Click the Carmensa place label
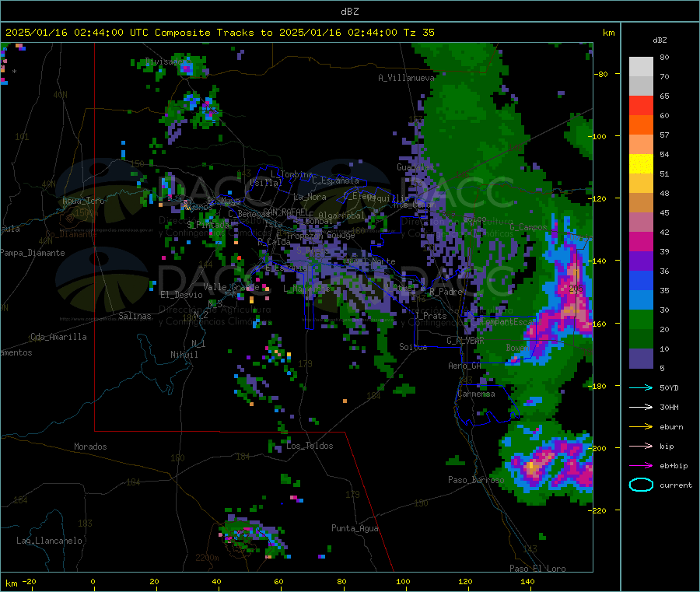The height and width of the screenshot is (592, 700). pos(476,394)
